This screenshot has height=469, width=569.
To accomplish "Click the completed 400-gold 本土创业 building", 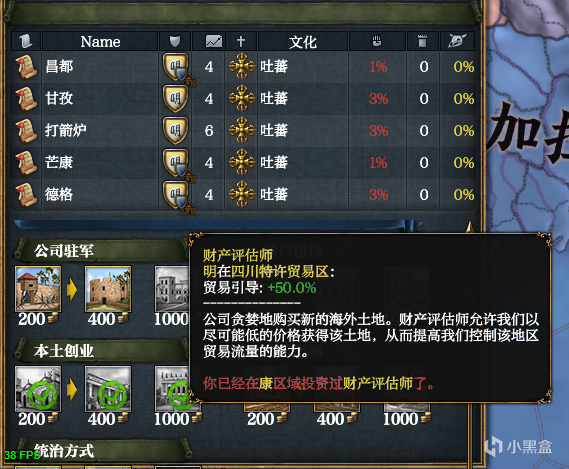I will (x=108, y=389).
